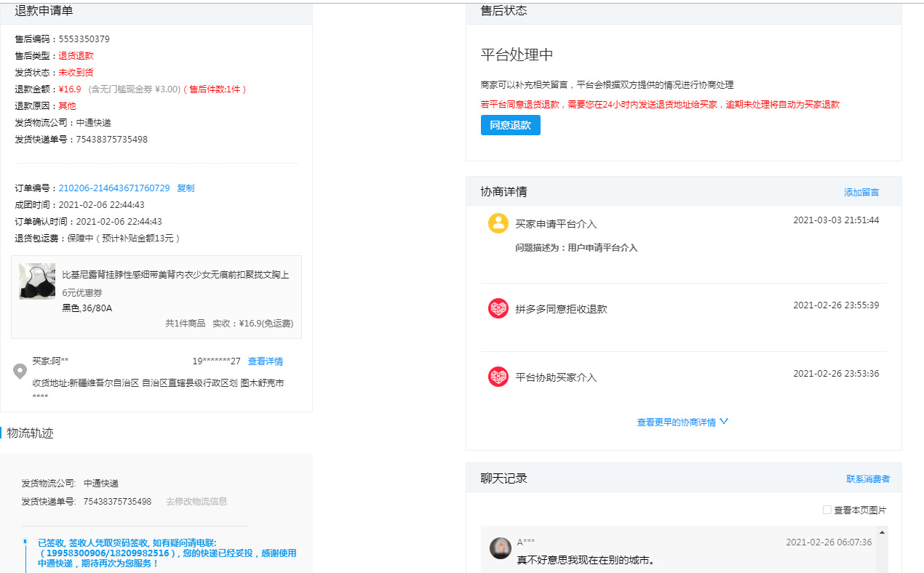924x573 pixels.
Task: Click the timestamp 2021-02-26 23:55:39
Action: (x=836, y=305)
